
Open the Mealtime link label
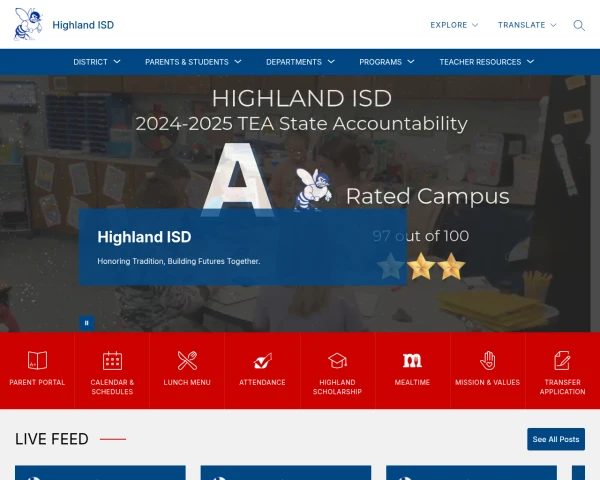click(412, 382)
